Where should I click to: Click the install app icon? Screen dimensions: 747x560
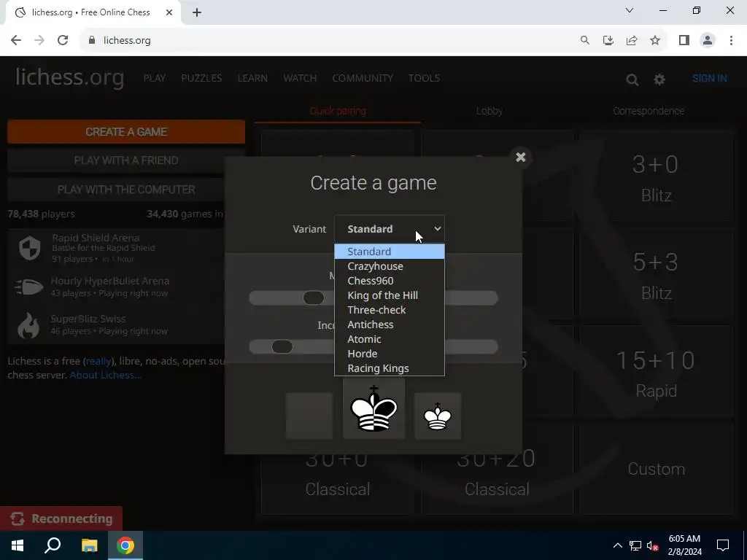pos(608,41)
